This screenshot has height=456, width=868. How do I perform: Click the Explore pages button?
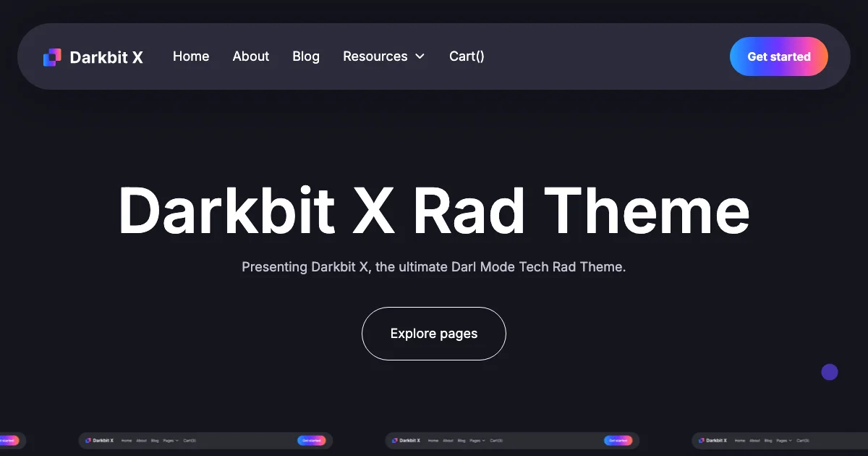click(x=434, y=334)
